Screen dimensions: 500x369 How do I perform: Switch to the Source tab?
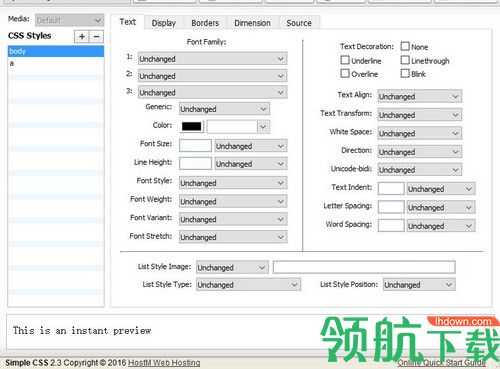(x=299, y=23)
